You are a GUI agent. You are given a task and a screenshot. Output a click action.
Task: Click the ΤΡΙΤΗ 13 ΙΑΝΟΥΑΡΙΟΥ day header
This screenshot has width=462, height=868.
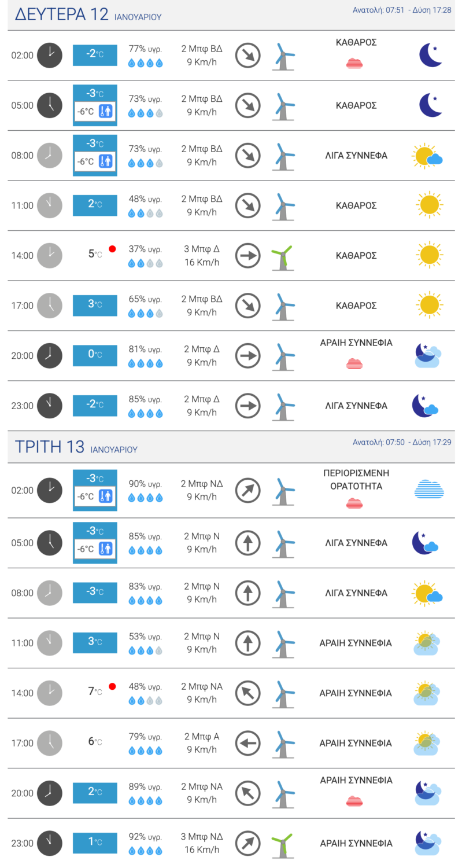coord(76,447)
